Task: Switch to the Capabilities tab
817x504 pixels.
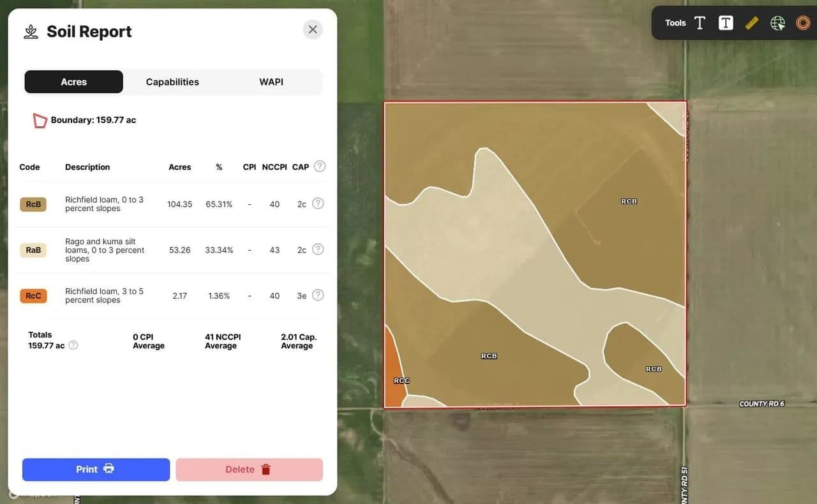Action: 172,82
